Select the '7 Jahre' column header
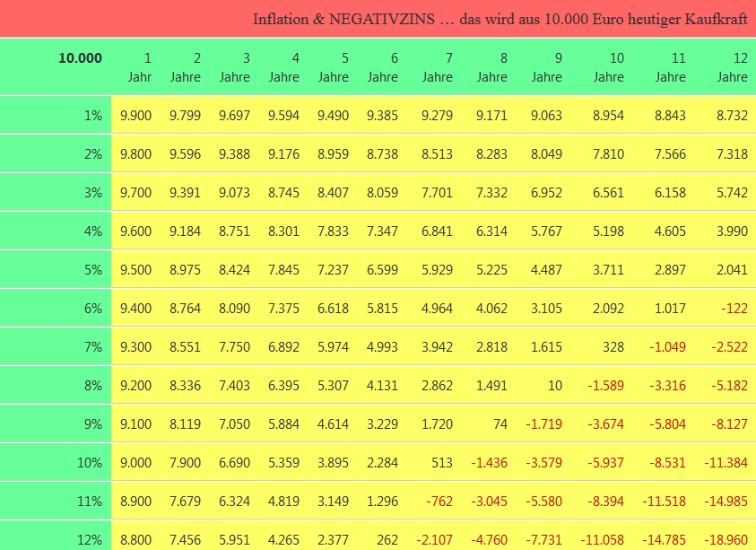The height and width of the screenshot is (550, 756). tap(438, 67)
